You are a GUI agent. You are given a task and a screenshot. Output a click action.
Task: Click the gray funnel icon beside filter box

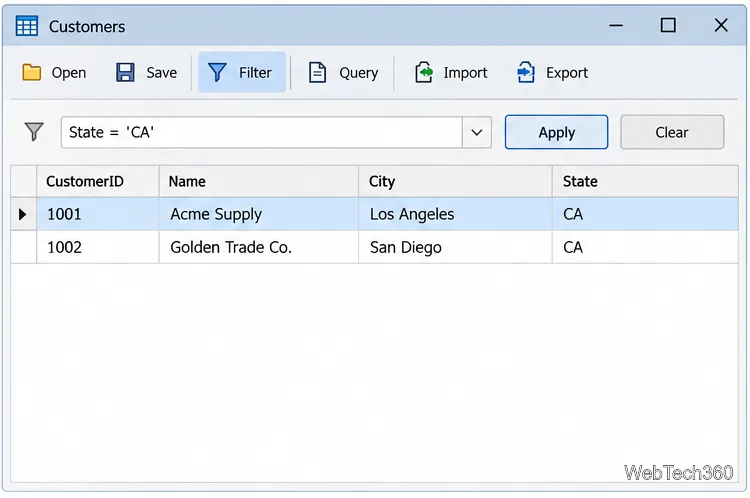pos(34,132)
